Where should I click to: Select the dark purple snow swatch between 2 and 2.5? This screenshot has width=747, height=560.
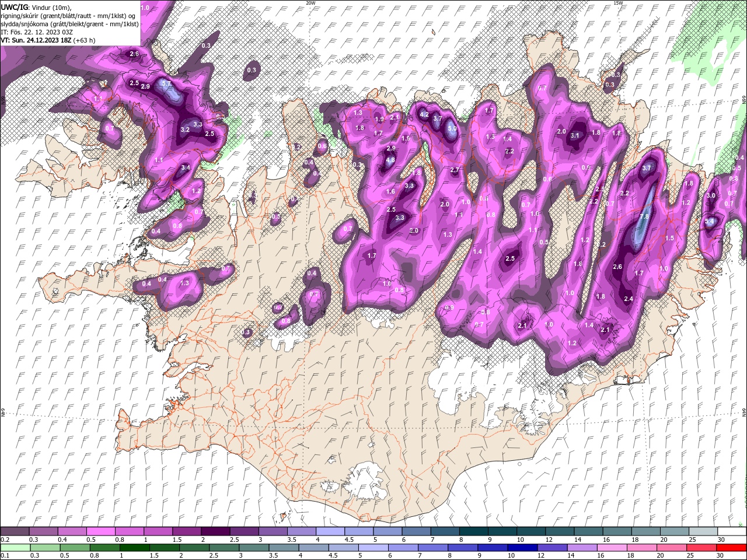(x=215, y=532)
